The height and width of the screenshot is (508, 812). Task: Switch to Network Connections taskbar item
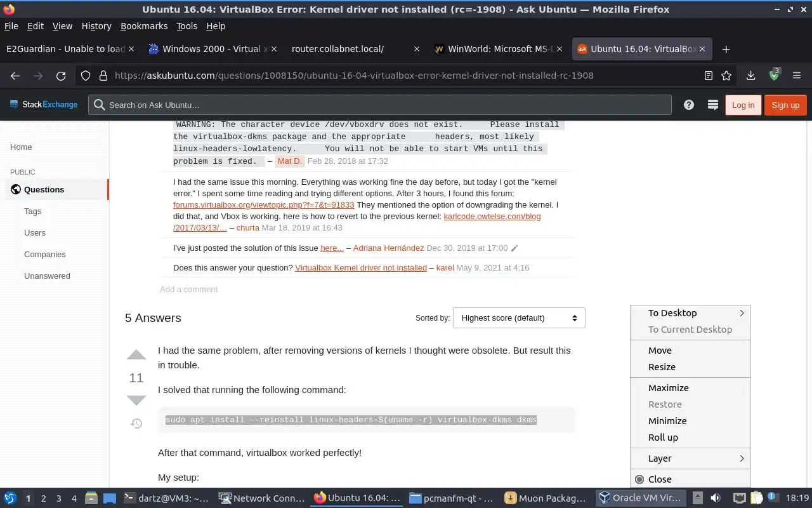(261, 498)
